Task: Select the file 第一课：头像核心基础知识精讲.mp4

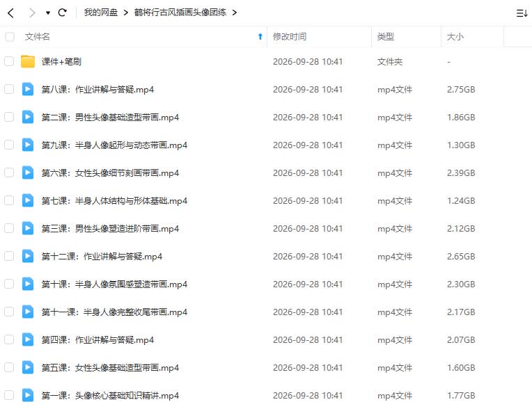Action: tap(110, 395)
